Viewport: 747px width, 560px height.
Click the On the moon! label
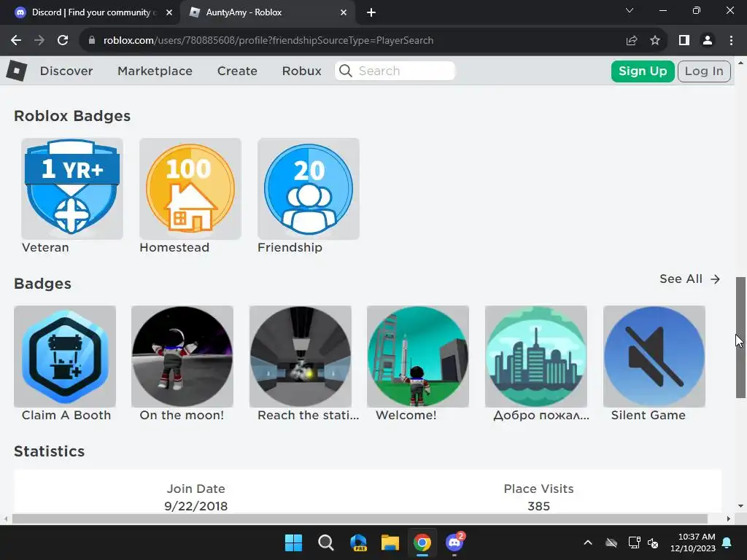(x=182, y=415)
